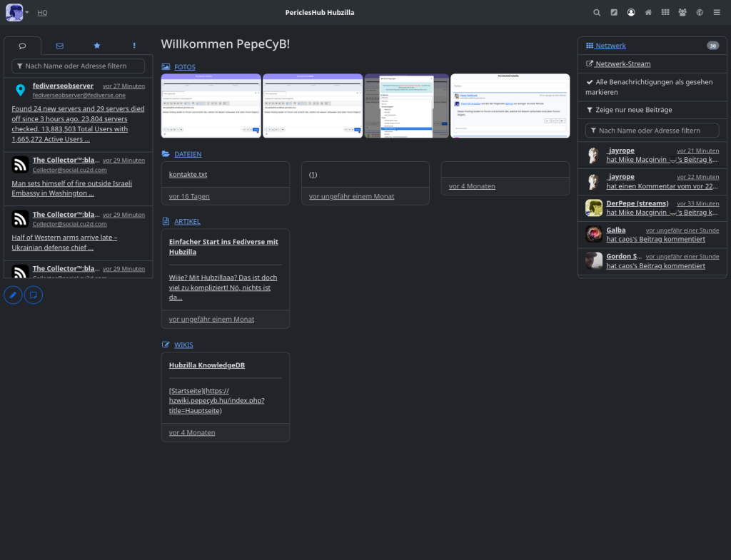Open the hamburger menu in the navbar
Image resolution: width=731 pixels, height=560 pixels.
click(x=717, y=13)
